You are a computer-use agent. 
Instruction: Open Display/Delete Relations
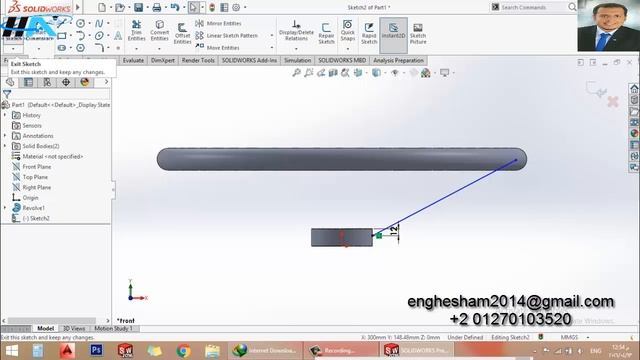point(296,31)
